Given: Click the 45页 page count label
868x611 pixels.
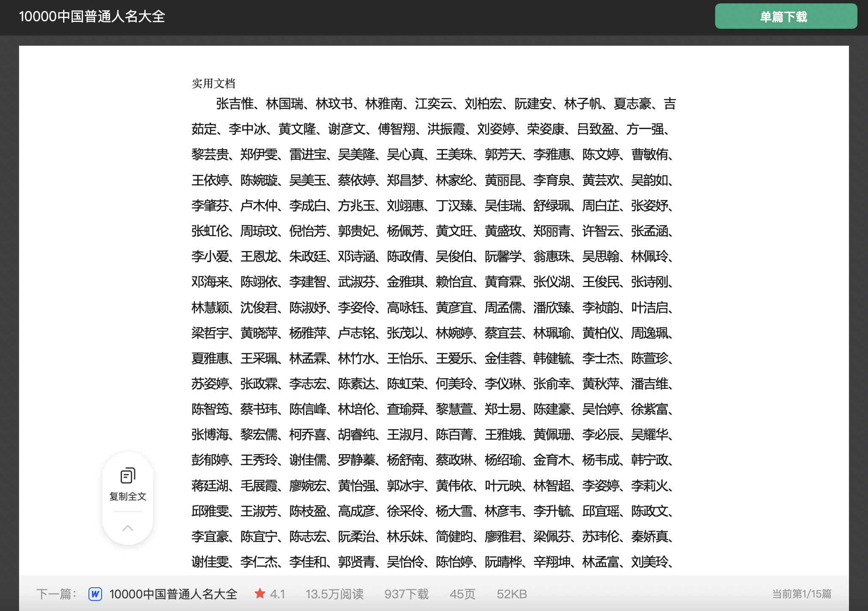Looking at the screenshot, I should click(x=462, y=594).
